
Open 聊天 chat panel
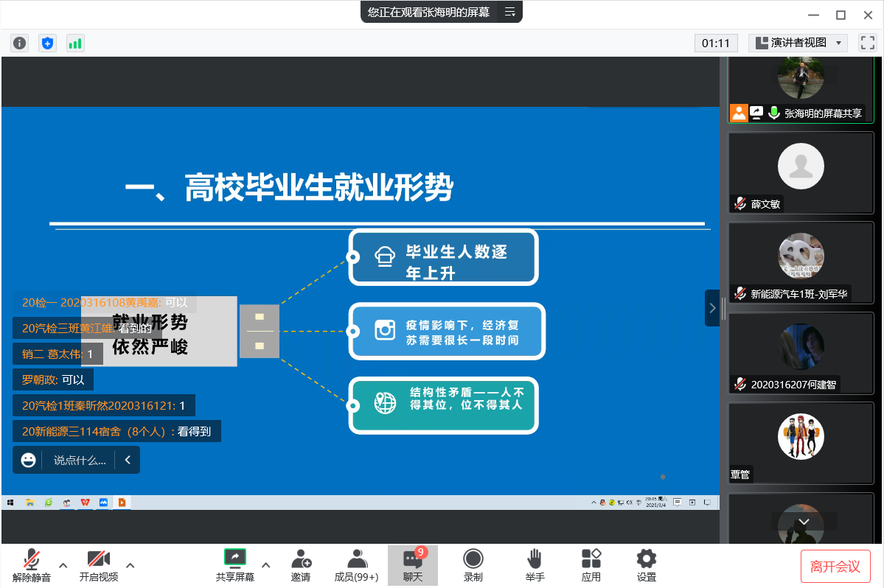[413, 565]
